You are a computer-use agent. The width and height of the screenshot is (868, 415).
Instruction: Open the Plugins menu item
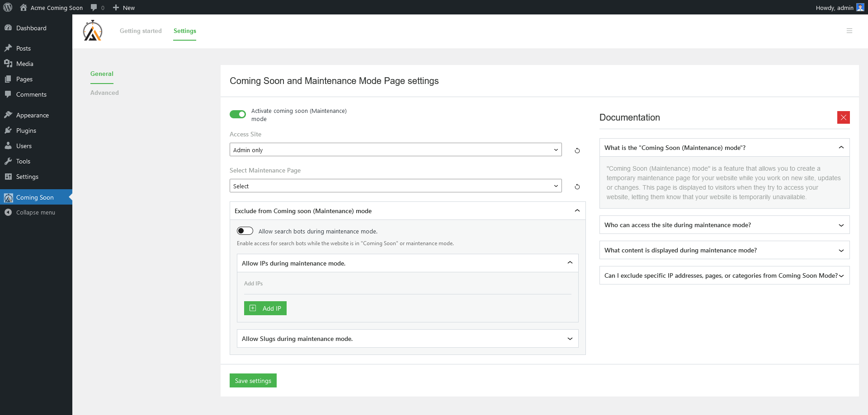click(36, 131)
